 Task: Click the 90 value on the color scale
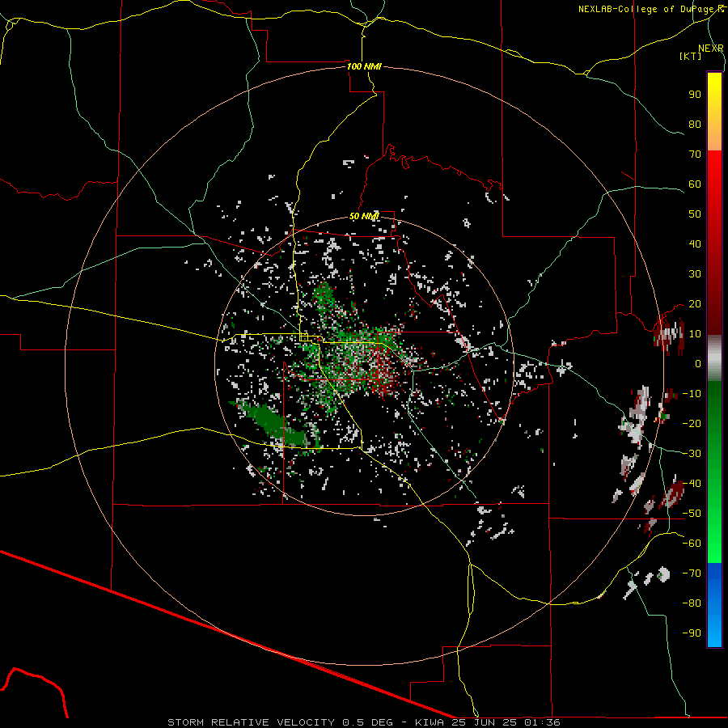click(695, 95)
